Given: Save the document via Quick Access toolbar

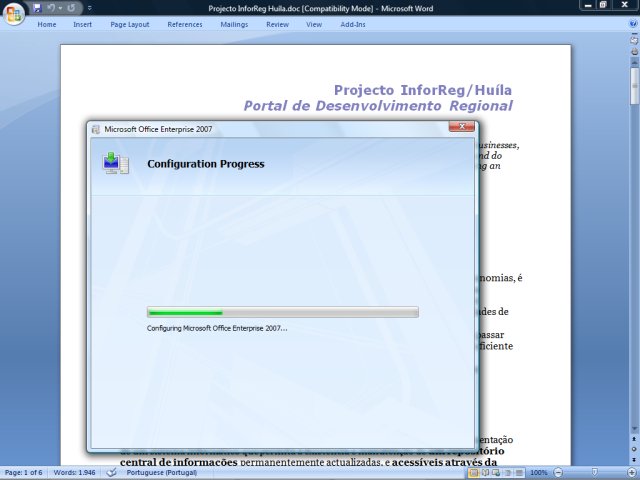Looking at the screenshot, I should (x=37, y=8).
